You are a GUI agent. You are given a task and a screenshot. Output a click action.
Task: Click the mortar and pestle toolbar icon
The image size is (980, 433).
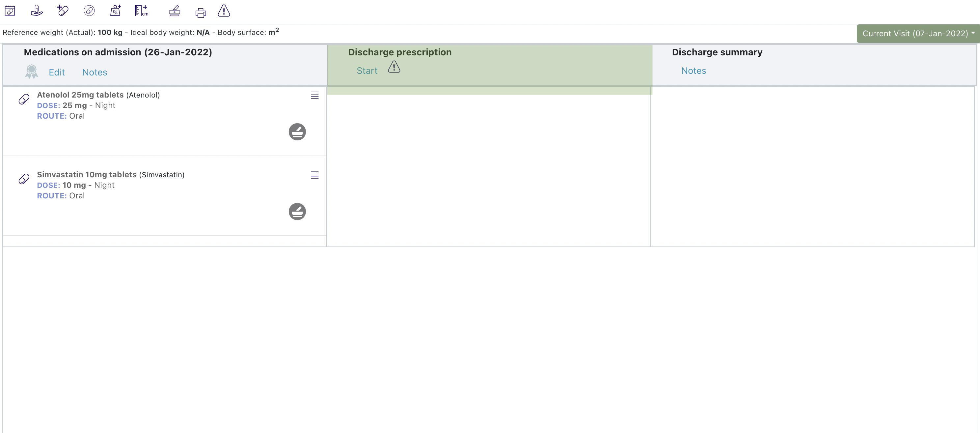click(x=174, y=11)
